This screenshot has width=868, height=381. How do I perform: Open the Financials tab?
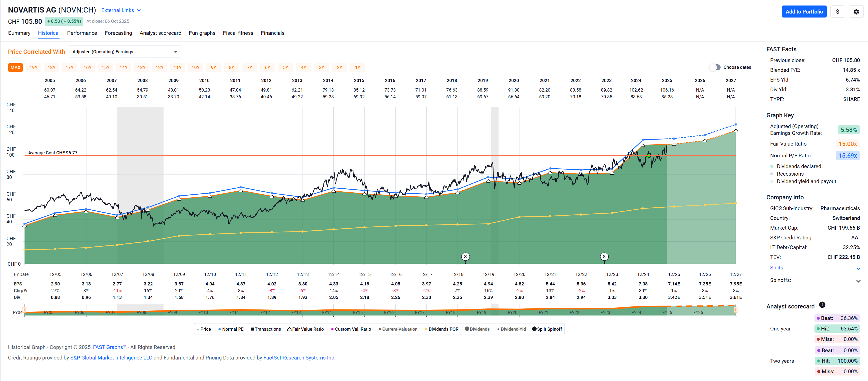272,33
